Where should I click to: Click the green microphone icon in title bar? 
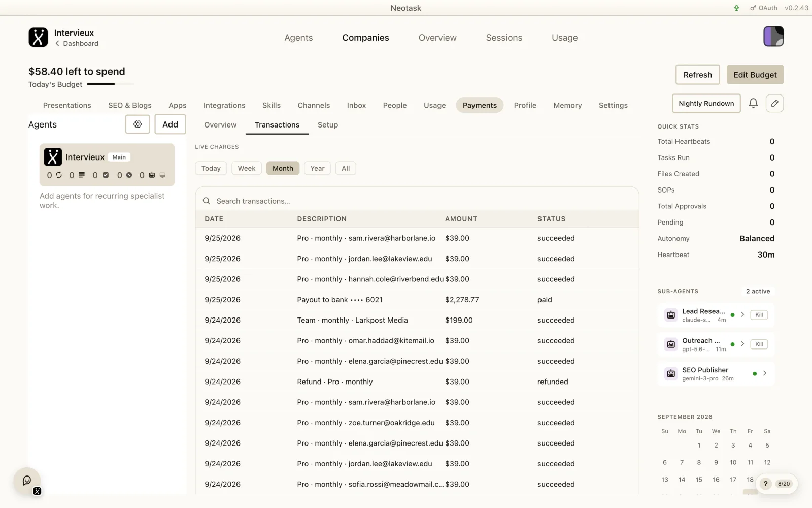tap(736, 8)
